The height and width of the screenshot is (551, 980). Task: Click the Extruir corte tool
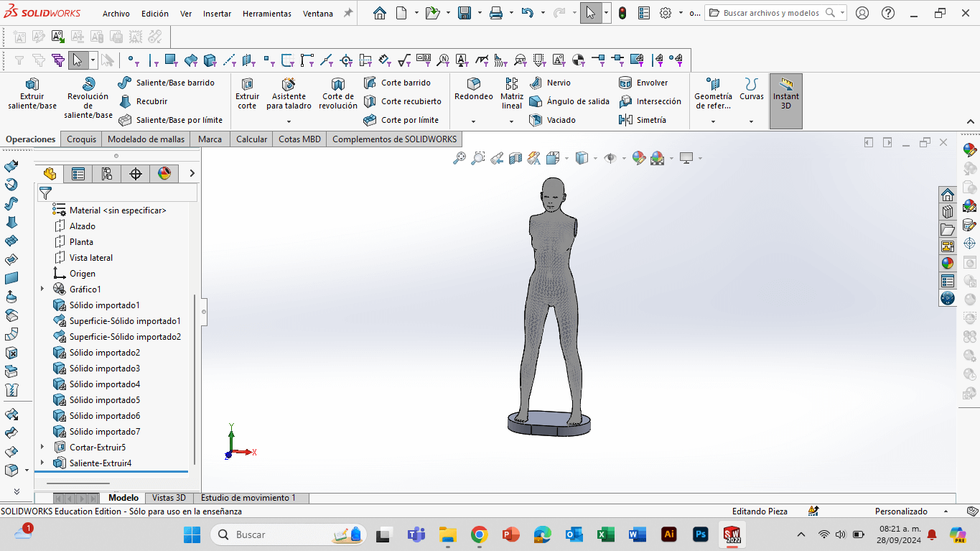248,94
